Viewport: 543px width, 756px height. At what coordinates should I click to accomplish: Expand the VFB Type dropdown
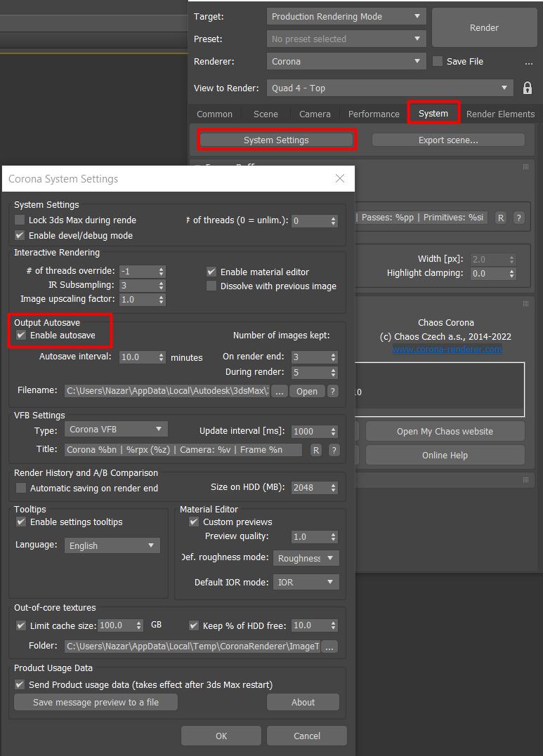116,429
